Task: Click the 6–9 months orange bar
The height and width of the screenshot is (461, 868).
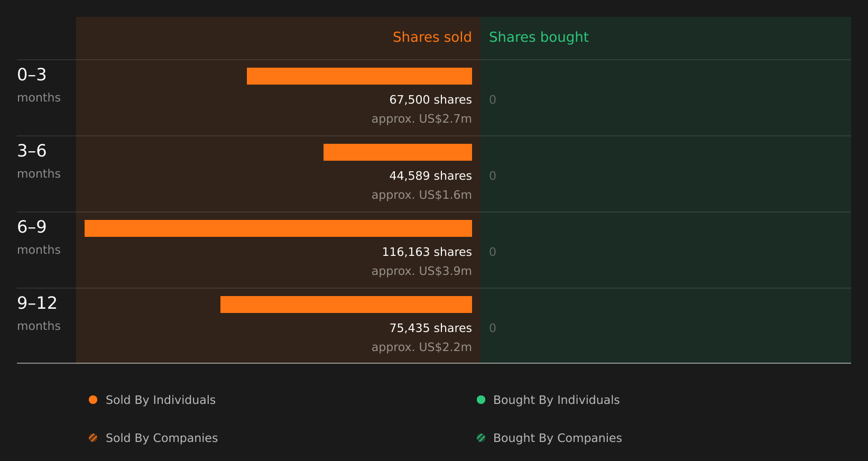Action: [x=278, y=228]
